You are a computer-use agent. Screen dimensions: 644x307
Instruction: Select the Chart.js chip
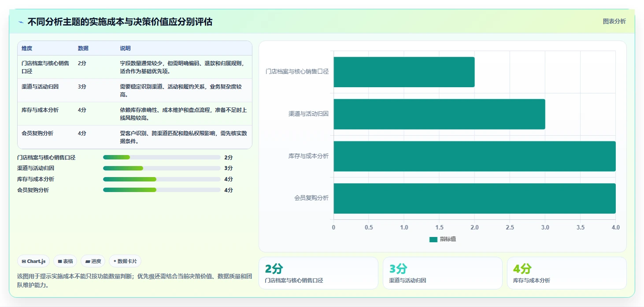coord(33,261)
